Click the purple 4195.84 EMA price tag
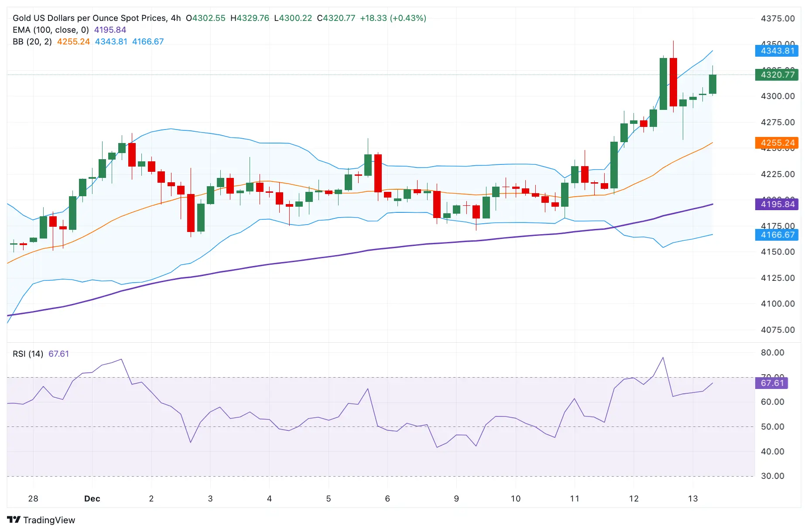The width and height of the screenshot is (808, 532). (x=777, y=204)
